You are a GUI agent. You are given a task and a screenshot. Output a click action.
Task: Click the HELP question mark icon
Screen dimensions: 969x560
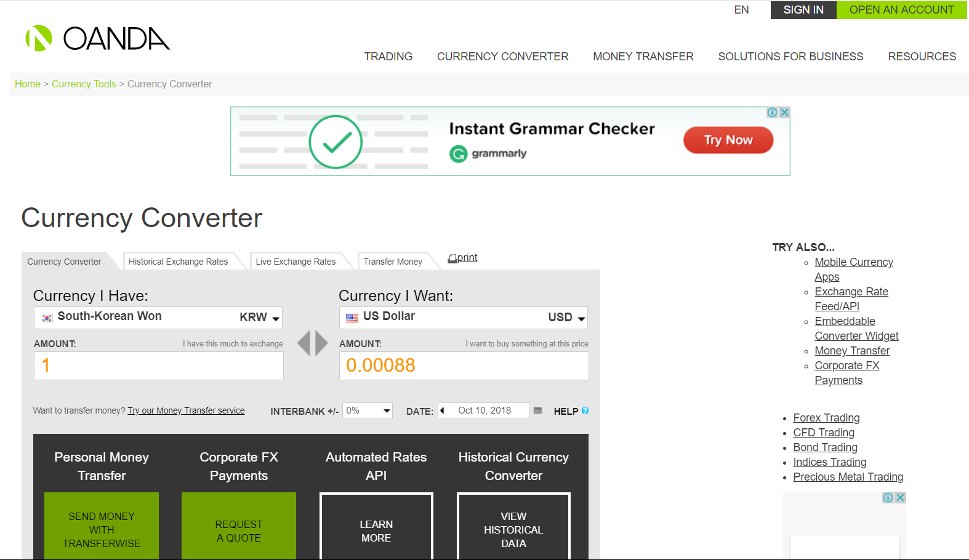(585, 410)
